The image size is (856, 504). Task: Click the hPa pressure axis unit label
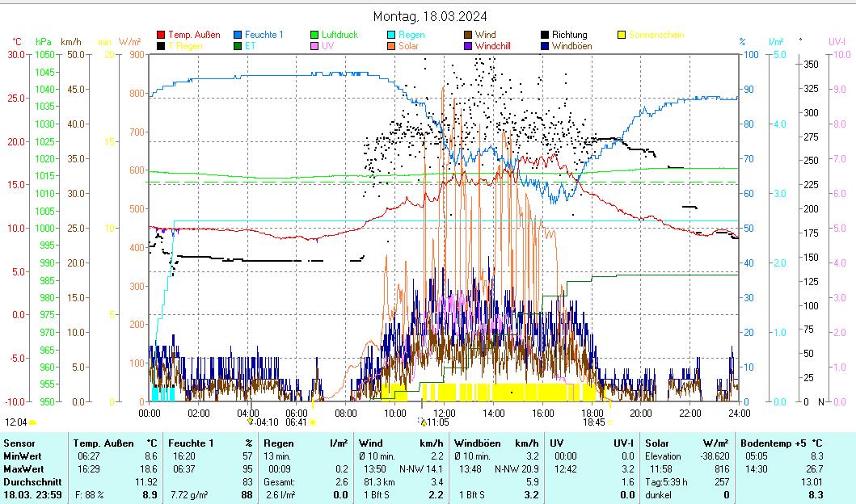tap(44, 42)
